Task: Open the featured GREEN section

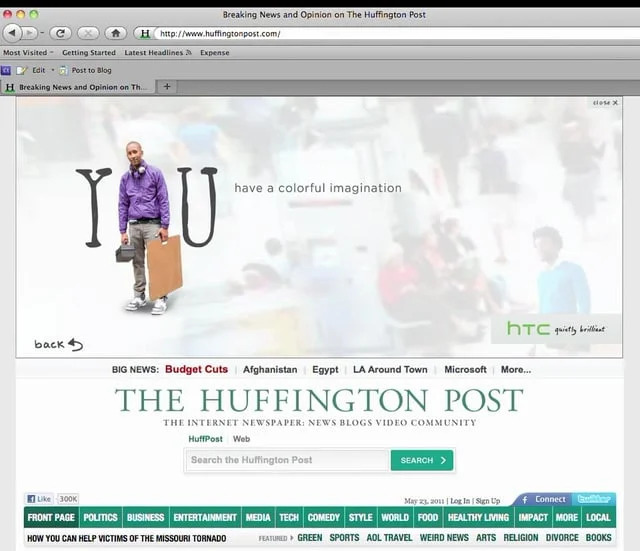Action: pyautogui.click(x=310, y=538)
